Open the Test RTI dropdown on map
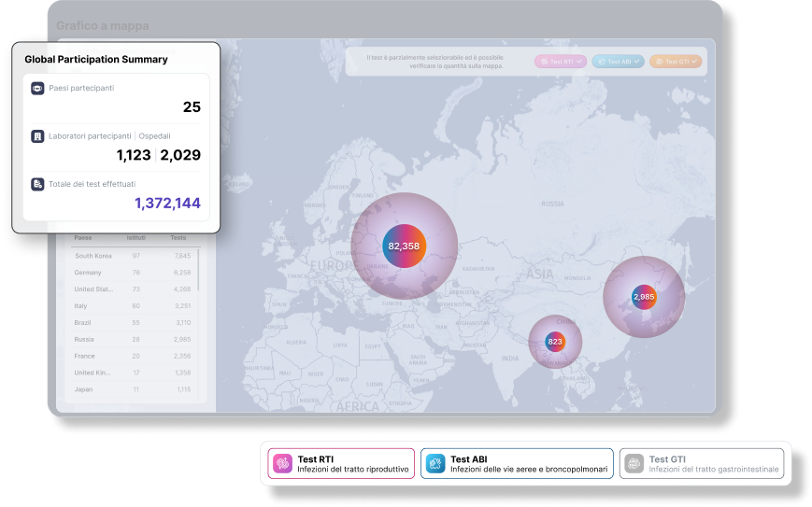This screenshot has width=812, height=507. coord(561,62)
